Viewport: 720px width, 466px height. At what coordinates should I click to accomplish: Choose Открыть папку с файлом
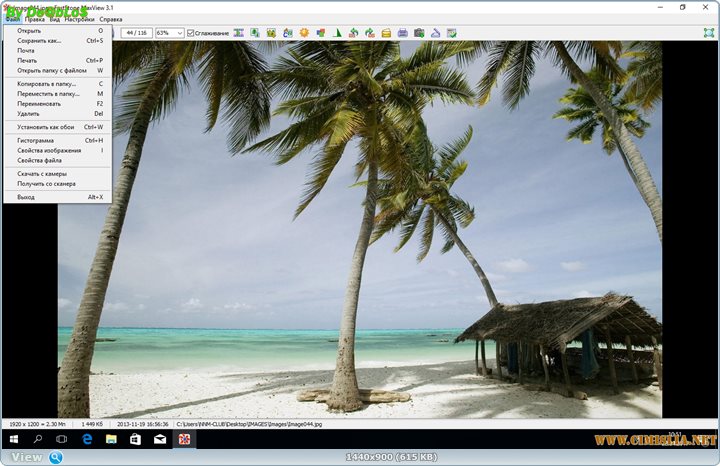[x=57, y=70]
